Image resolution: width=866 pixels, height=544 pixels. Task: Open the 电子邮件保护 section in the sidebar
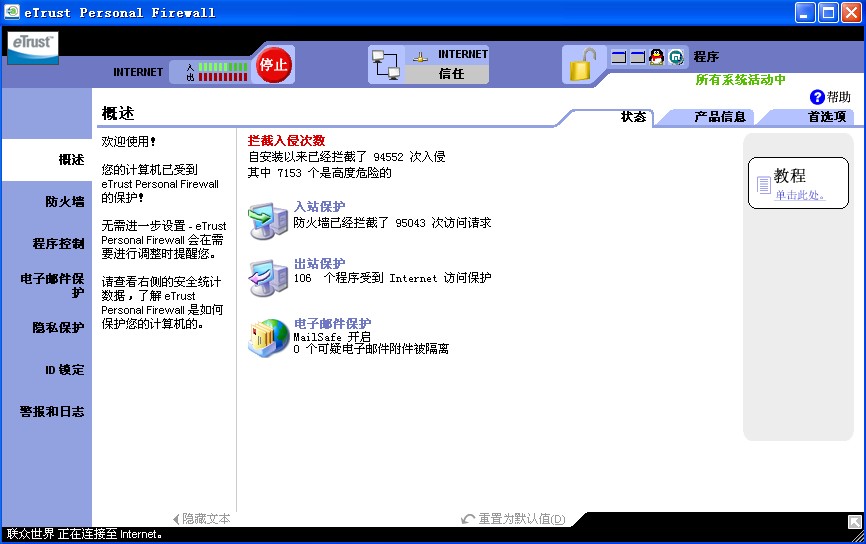pyautogui.click(x=52, y=286)
